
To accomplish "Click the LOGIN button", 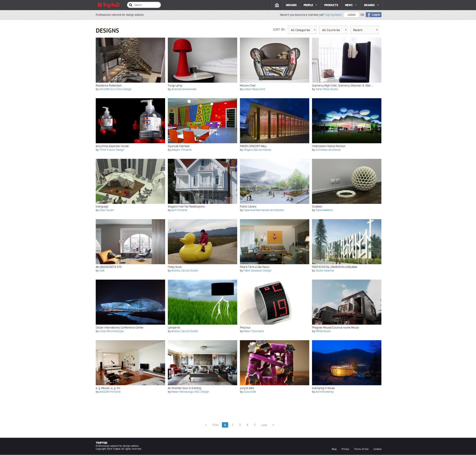I will point(351,15).
